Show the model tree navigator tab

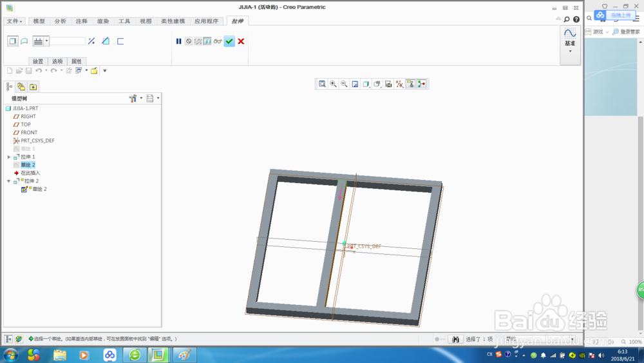[x=10, y=87]
